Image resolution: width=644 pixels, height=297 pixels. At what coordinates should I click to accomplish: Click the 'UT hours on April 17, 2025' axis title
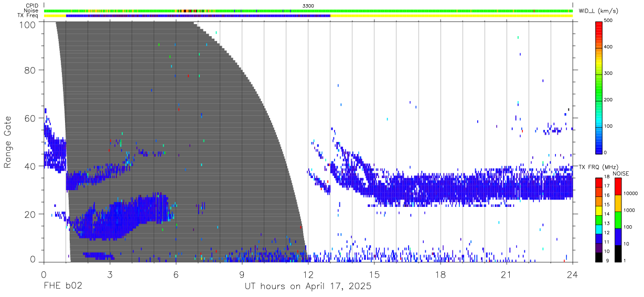coord(308,287)
